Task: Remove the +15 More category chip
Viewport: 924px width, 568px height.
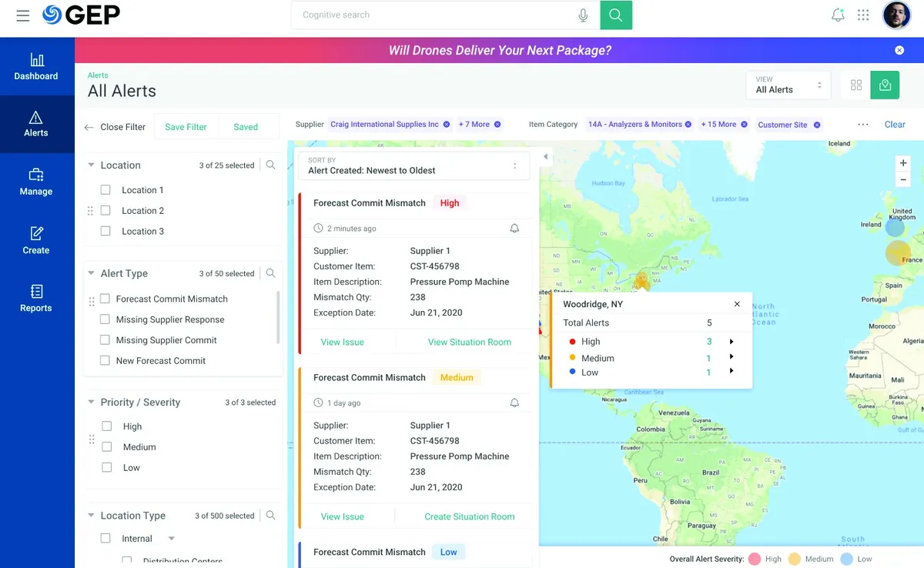Action: 744,125
